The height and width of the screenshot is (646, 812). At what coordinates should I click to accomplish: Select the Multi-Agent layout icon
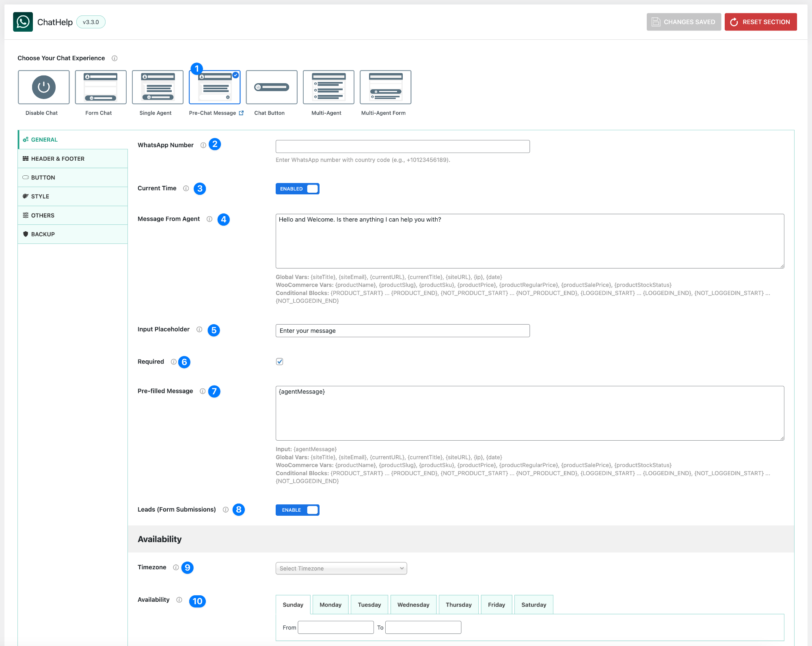point(328,87)
